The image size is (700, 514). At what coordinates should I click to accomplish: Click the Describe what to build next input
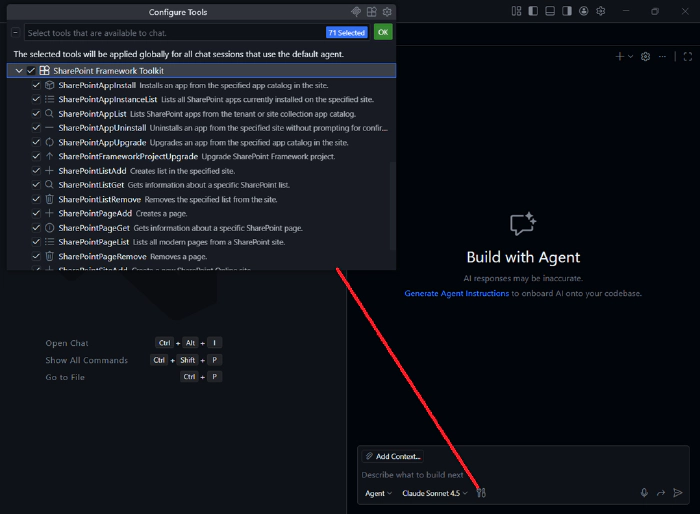tap(522, 475)
